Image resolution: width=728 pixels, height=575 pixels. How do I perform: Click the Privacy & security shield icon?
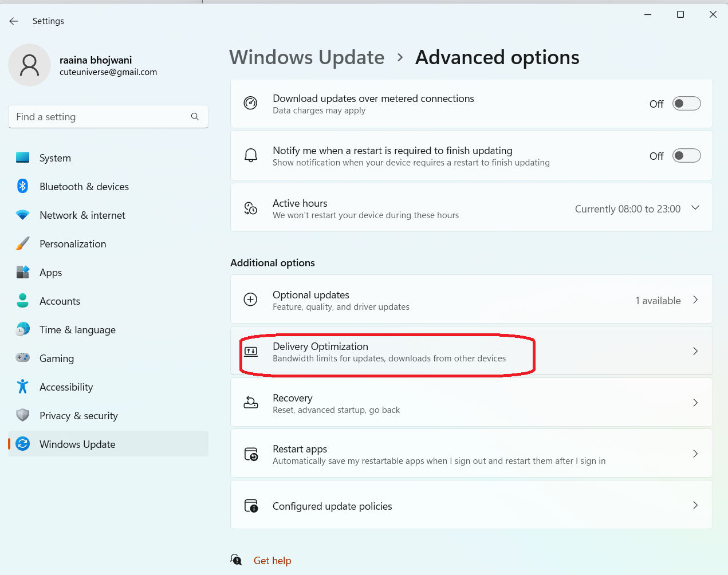tap(23, 415)
